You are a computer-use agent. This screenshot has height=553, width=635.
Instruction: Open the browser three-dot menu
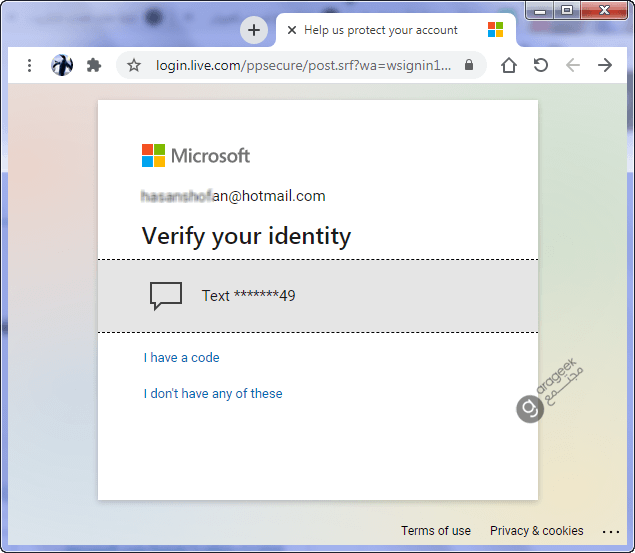coord(29,65)
